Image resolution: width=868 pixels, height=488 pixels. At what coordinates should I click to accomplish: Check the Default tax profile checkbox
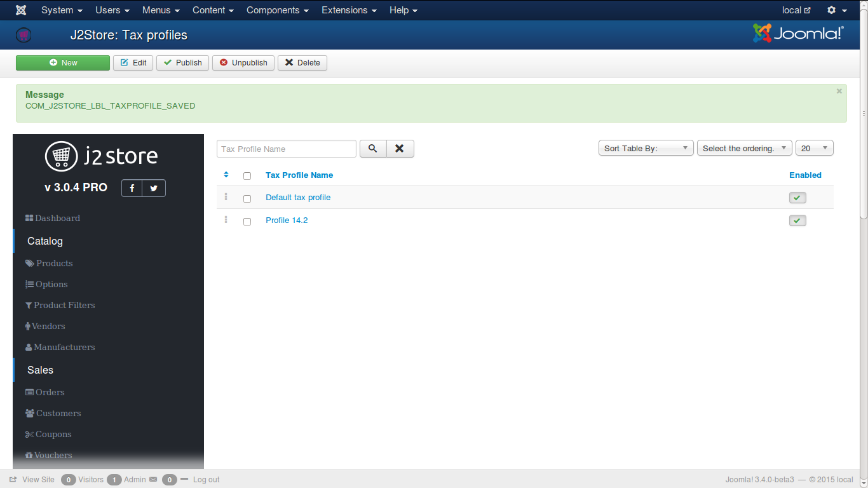[x=247, y=198]
